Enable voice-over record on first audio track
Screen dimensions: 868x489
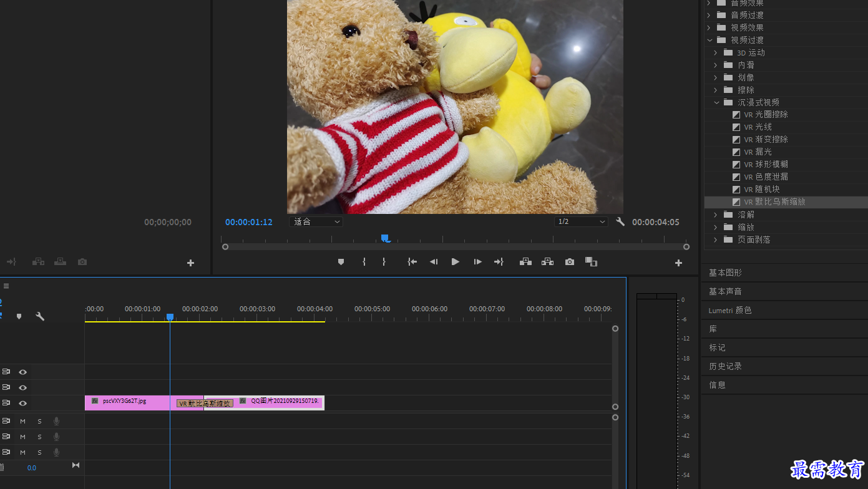(56, 421)
